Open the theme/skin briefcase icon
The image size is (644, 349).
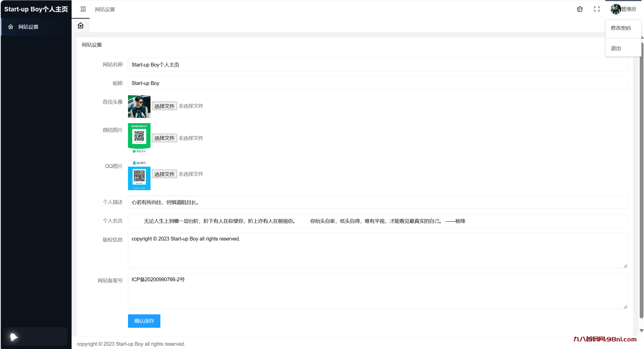pos(580,9)
